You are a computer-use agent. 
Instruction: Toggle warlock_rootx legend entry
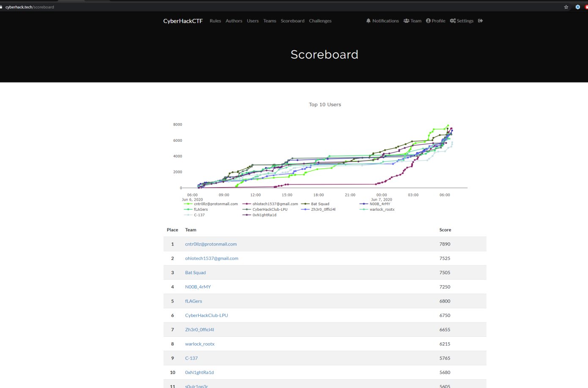coord(377,209)
